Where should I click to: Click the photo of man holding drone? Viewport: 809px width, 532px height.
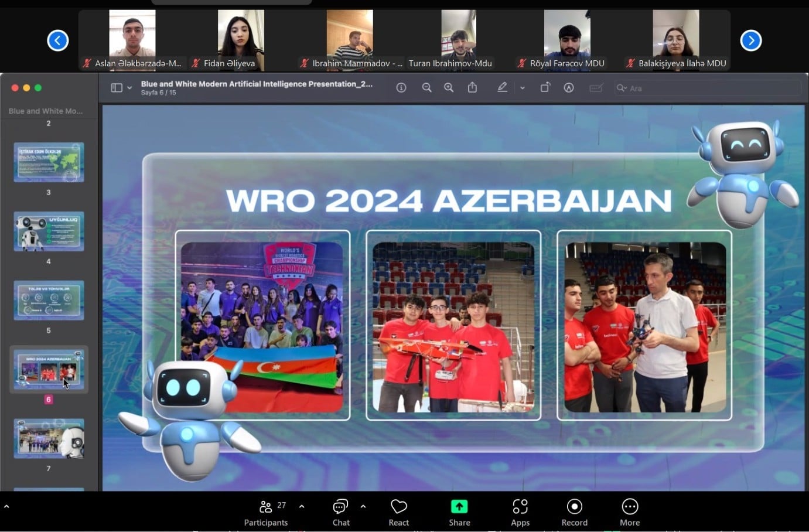(x=645, y=327)
